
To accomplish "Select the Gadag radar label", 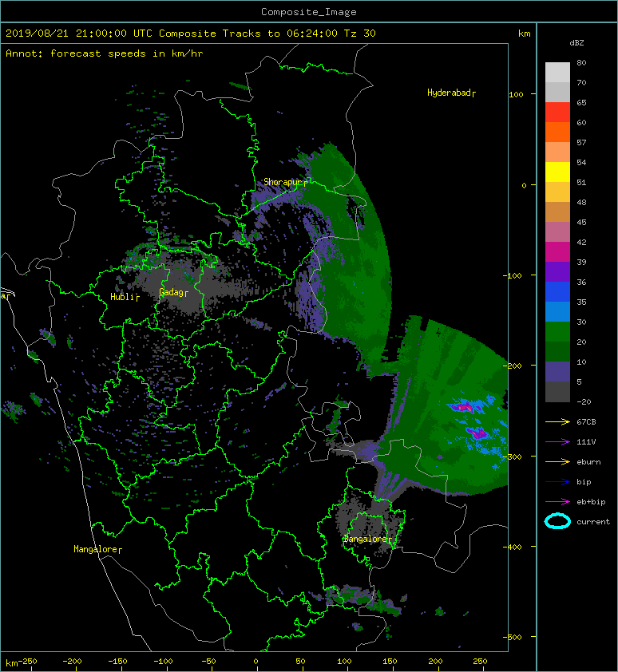I will coord(173,292).
